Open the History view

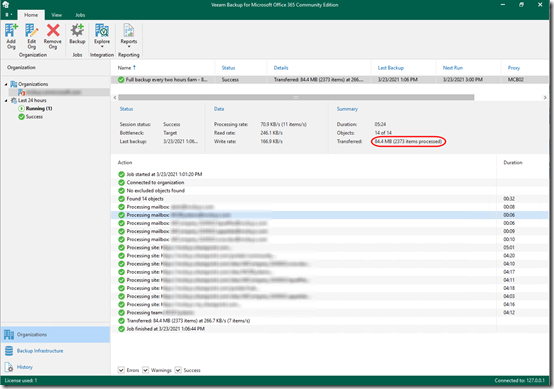tap(24, 367)
